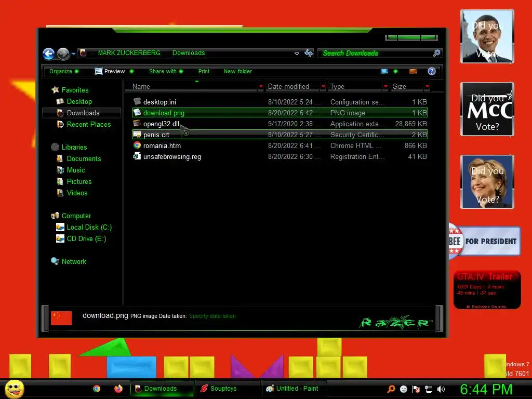This screenshot has width=532, height=399.
Task: Select the unsafebrowsing.reg file
Action: tap(280, 156)
